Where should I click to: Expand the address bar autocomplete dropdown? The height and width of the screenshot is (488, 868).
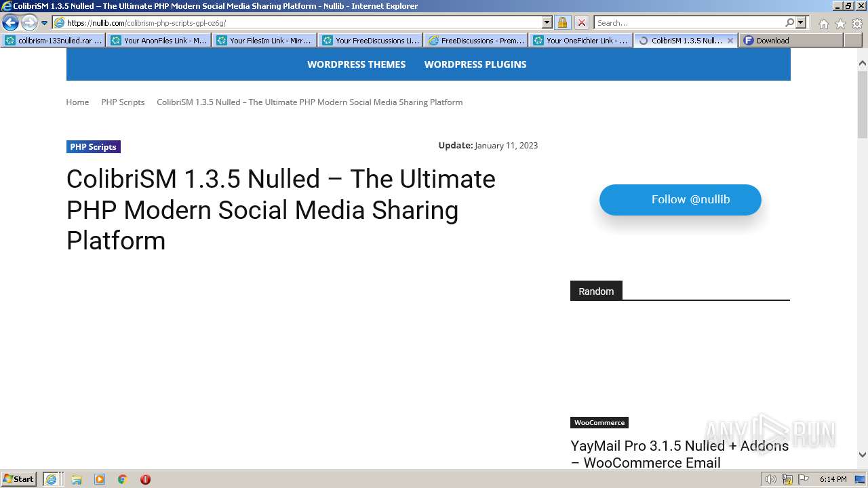pyautogui.click(x=547, y=23)
